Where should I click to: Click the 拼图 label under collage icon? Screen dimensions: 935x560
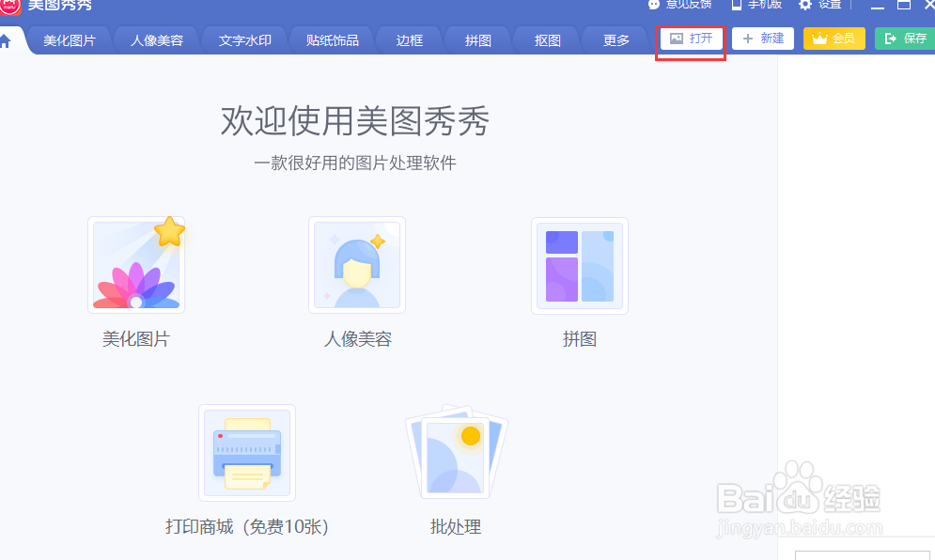[580, 339]
